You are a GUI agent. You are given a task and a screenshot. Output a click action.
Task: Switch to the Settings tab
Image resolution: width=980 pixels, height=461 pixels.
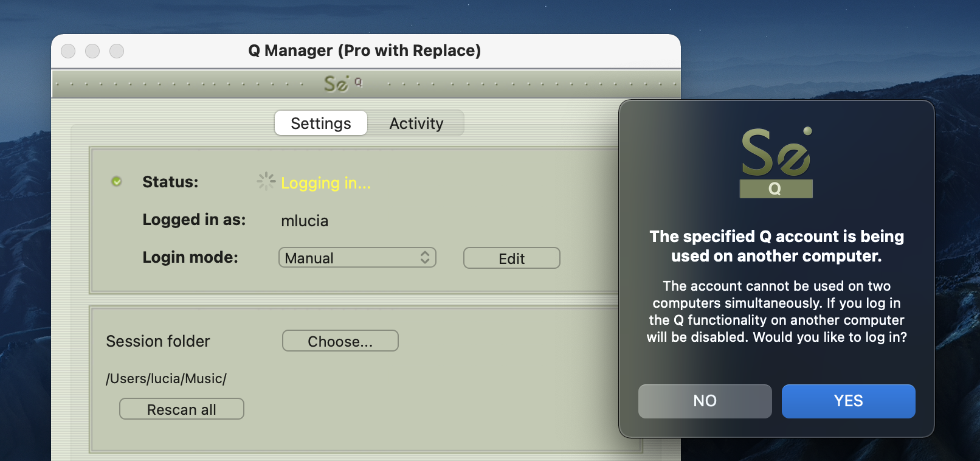pos(321,123)
